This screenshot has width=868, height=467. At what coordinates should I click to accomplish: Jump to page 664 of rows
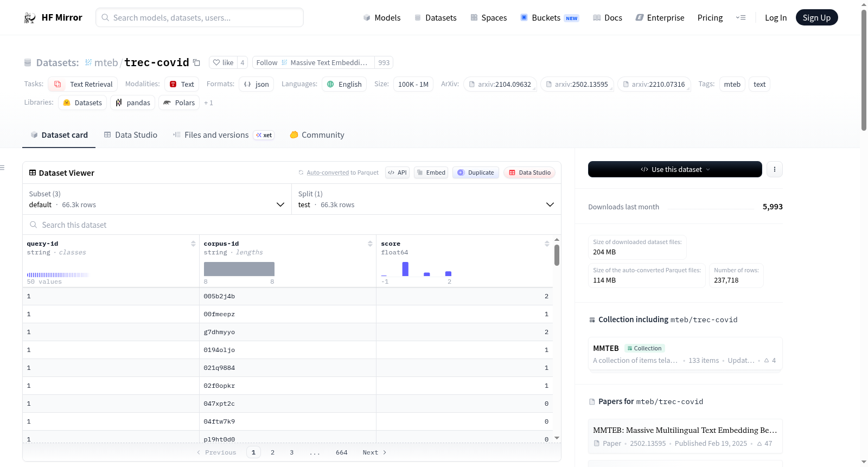pos(341,452)
